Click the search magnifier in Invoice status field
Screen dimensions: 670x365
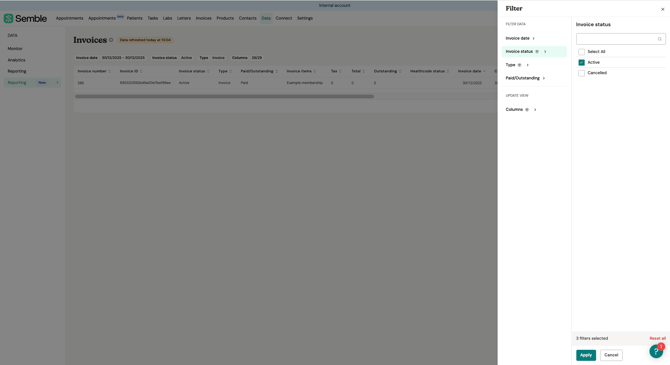click(659, 39)
